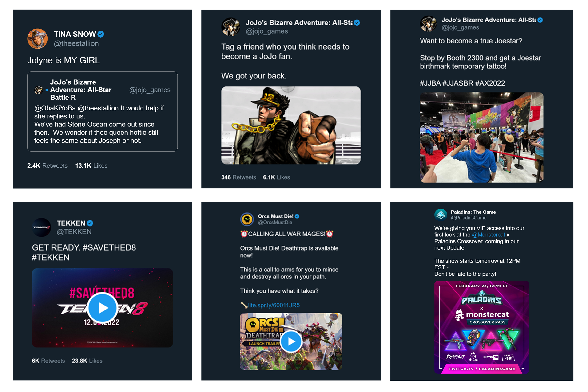Screen dimensions: 588x392
Task: Open the Jotaro pointing image
Action: click(x=291, y=125)
